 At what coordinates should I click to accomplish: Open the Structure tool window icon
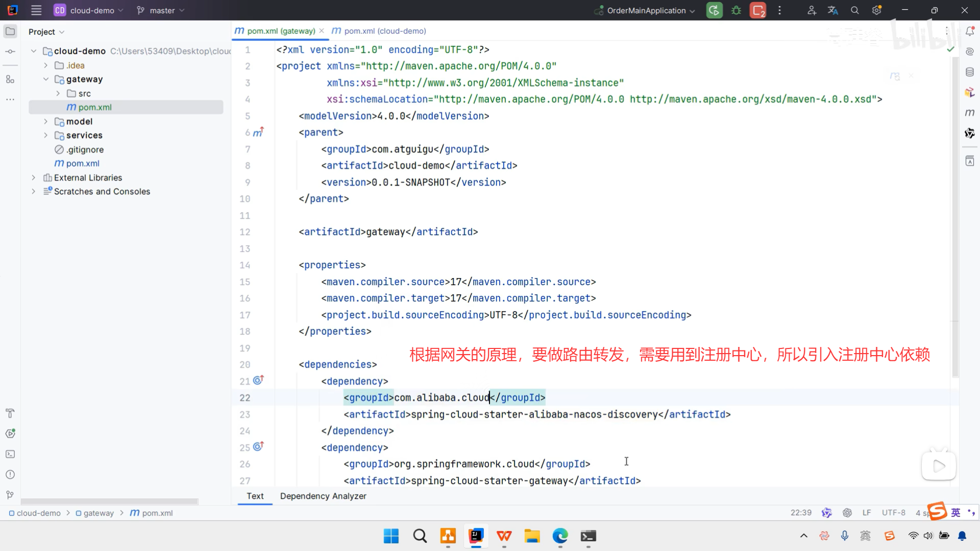point(10,79)
